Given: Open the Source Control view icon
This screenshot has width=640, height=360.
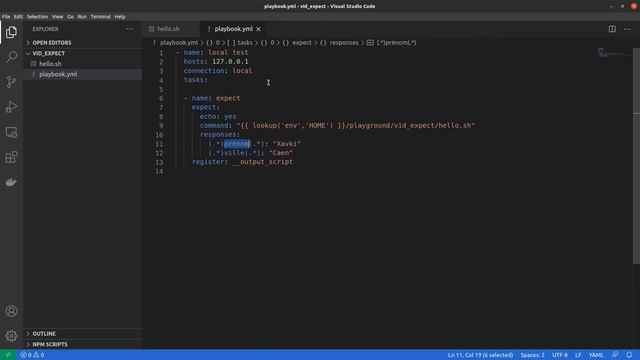Looking at the screenshot, I should (11, 82).
